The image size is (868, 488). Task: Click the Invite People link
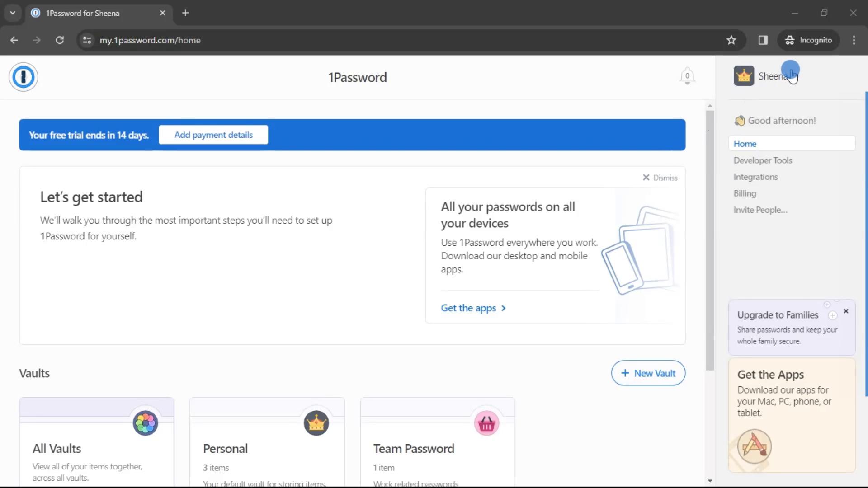point(760,210)
